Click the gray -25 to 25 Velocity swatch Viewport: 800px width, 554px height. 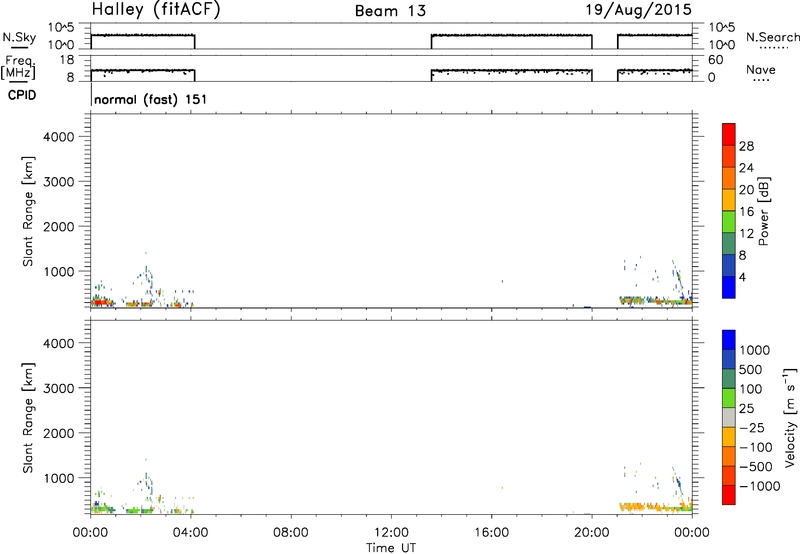(x=729, y=417)
